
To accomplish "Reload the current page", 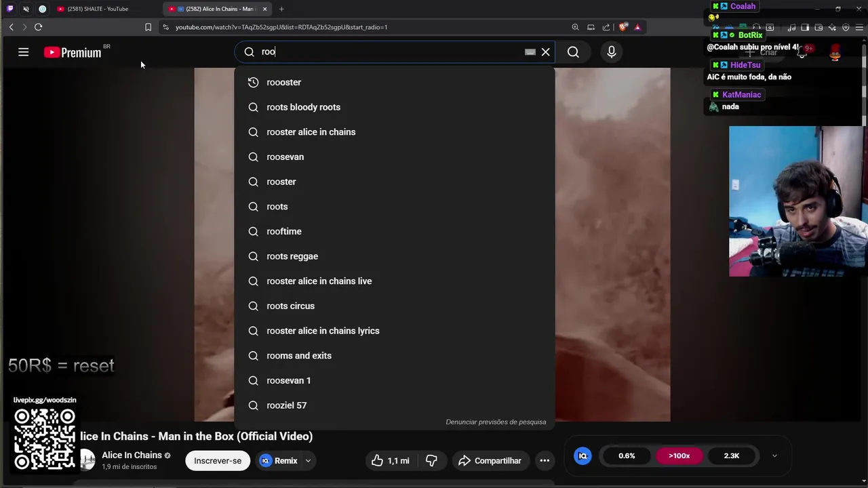I will pos(38,27).
